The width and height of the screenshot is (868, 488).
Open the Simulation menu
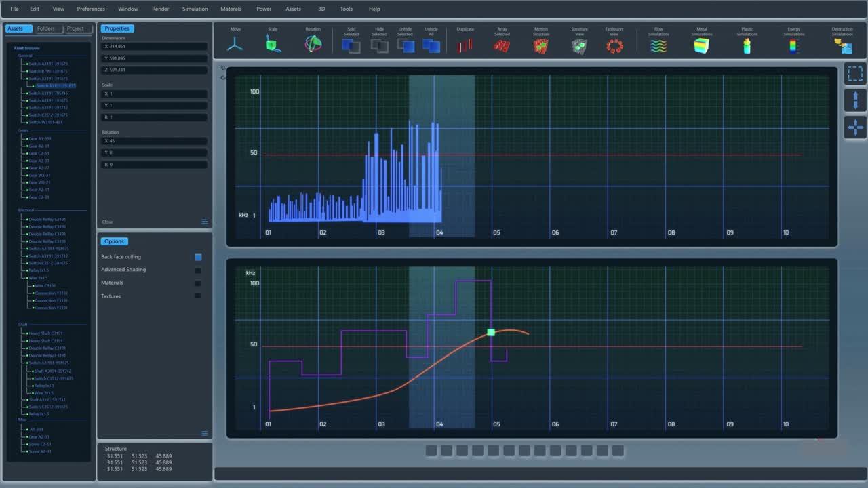tap(195, 9)
